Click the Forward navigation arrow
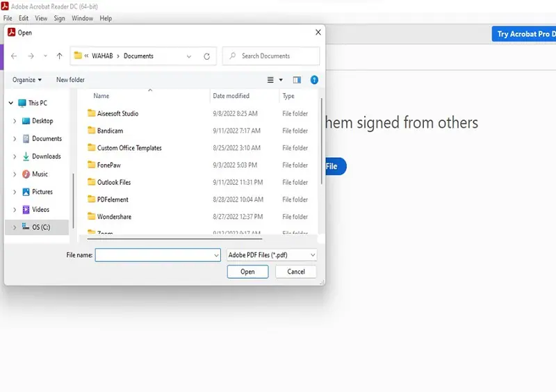 [x=31, y=56]
